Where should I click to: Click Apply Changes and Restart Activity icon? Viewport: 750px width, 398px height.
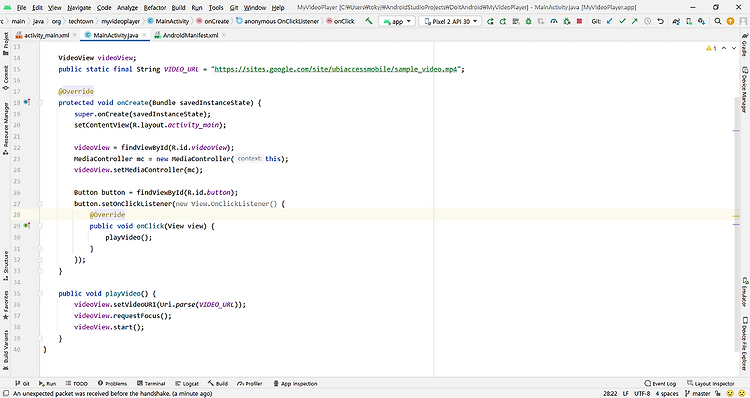(503, 21)
